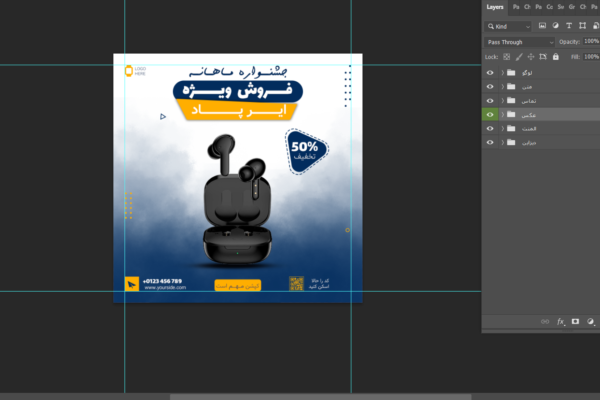Select the المنت group name

[x=529, y=129]
